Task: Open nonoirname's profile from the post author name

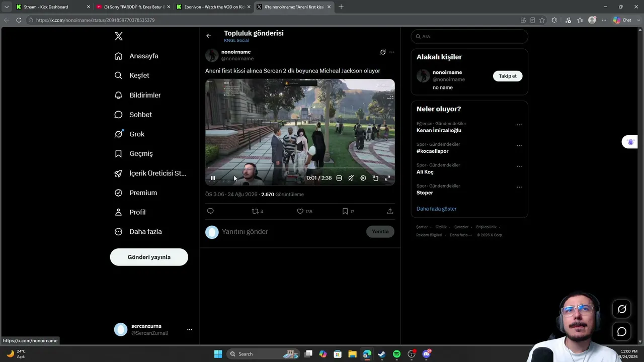Action: [236, 52]
